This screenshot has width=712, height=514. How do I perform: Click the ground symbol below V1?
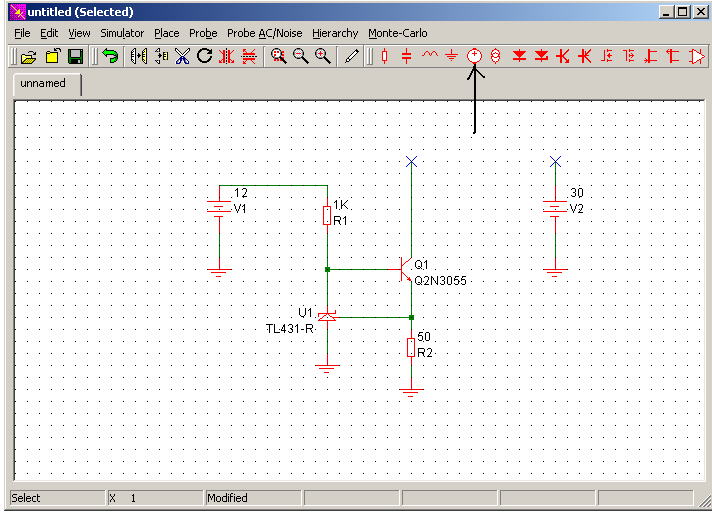(x=219, y=272)
